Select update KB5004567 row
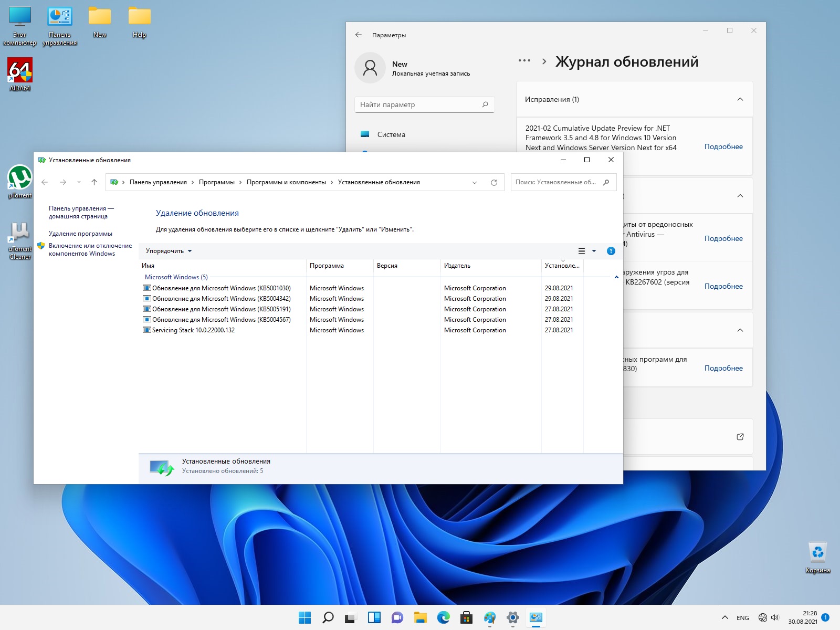This screenshot has height=630, width=840. (361, 320)
